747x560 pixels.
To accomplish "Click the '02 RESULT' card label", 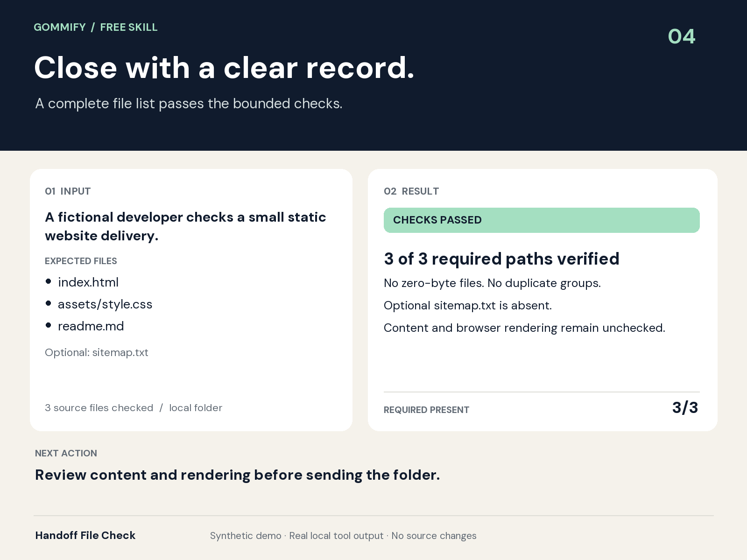I will 411,191.
